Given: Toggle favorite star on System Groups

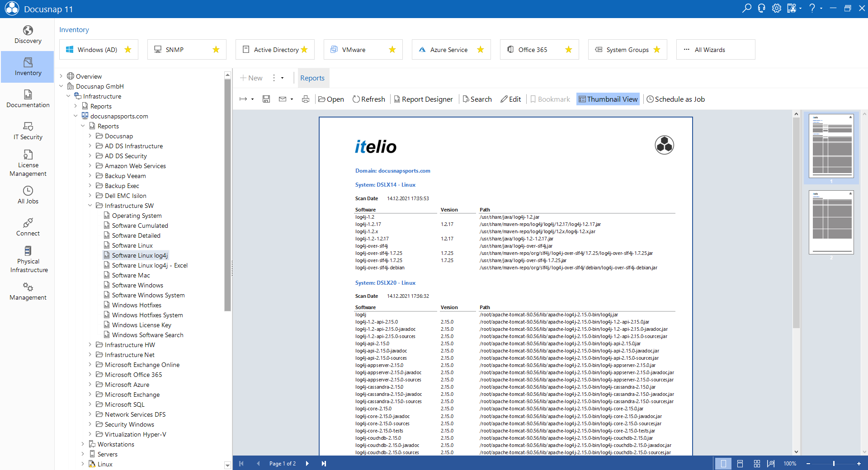Looking at the screenshot, I should 657,50.
